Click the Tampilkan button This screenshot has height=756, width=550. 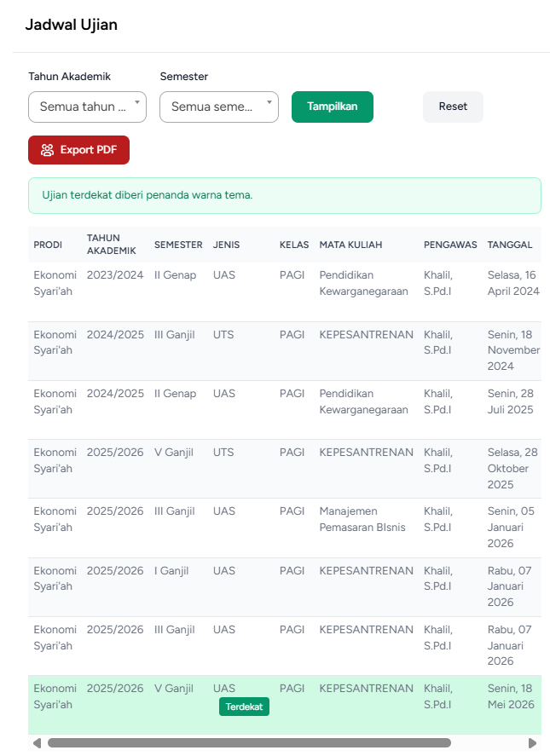pyautogui.click(x=333, y=107)
